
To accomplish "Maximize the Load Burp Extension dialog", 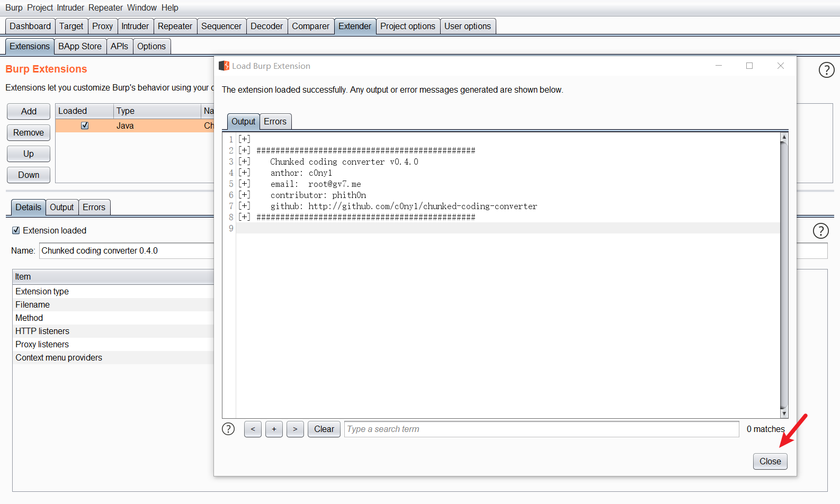I will pyautogui.click(x=749, y=66).
